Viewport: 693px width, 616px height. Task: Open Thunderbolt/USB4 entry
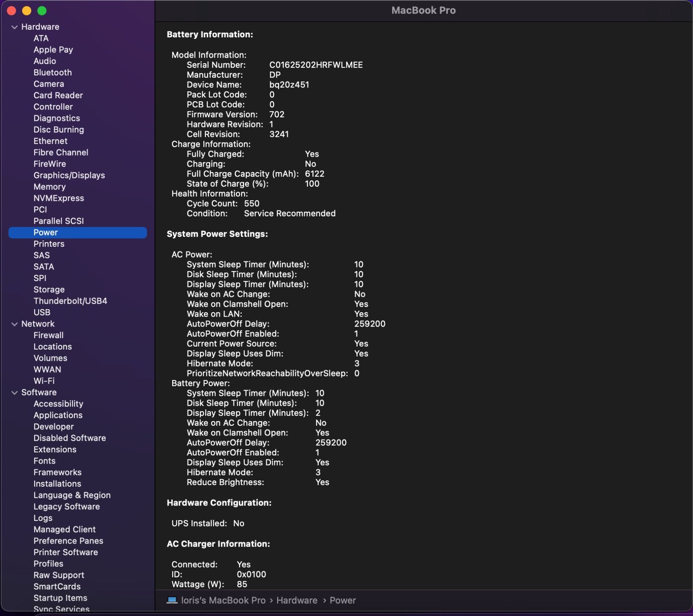click(x=70, y=301)
